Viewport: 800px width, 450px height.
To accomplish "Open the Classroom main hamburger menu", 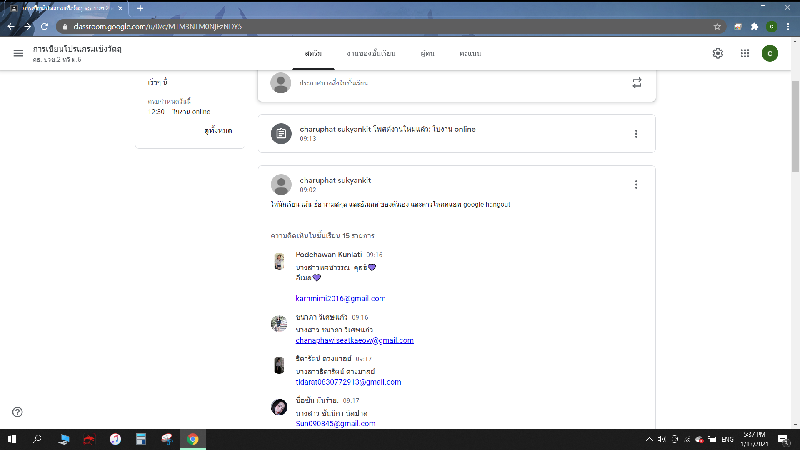I will 18,53.
